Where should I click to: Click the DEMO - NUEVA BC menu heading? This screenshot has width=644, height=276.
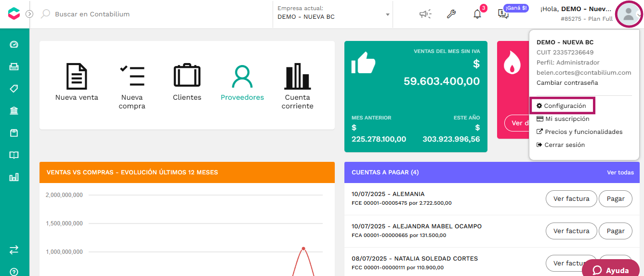pos(565,42)
